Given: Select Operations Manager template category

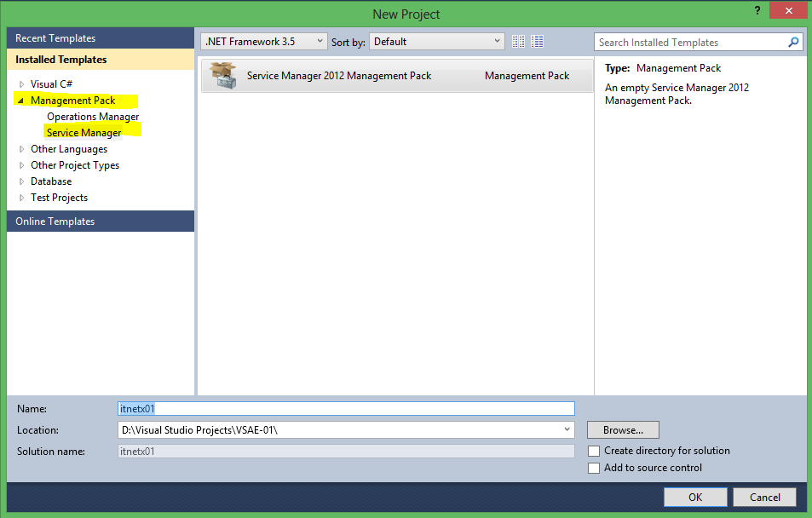Looking at the screenshot, I should click(93, 117).
